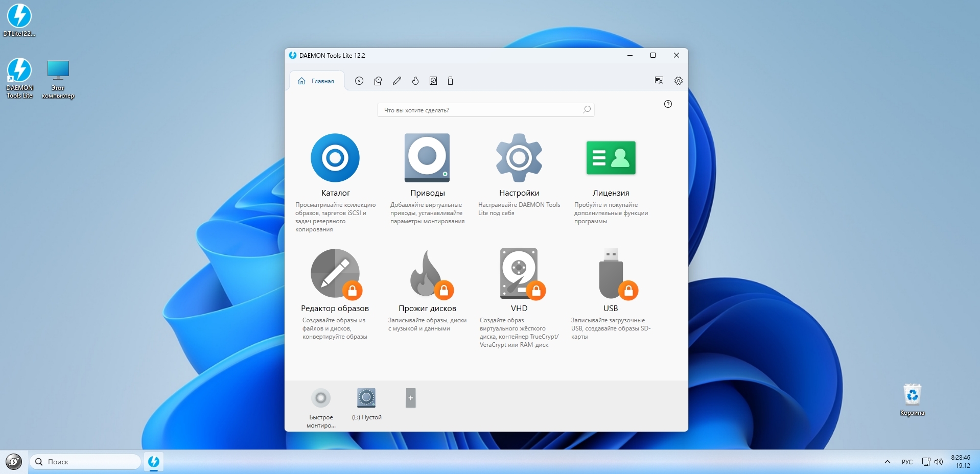Open the virtual hard disk toolbar tab
980x474 pixels.
[x=433, y=81]
